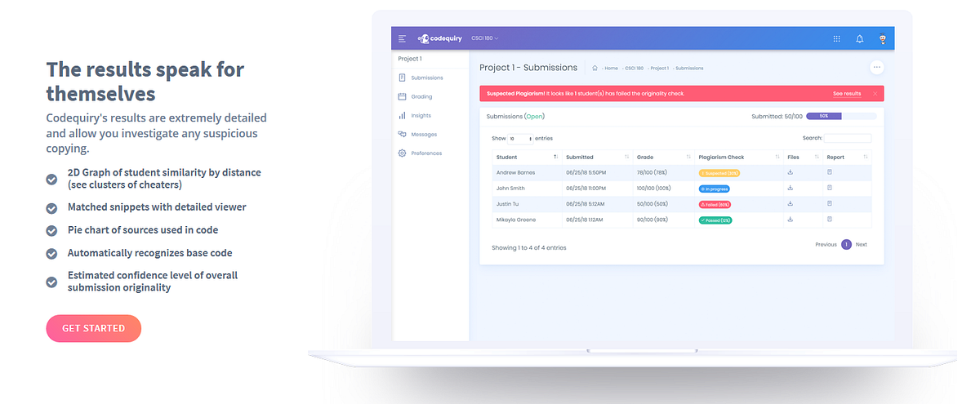Click the GET STARTED button
Viewport: 980px width, 404px height.
[94, 328]
